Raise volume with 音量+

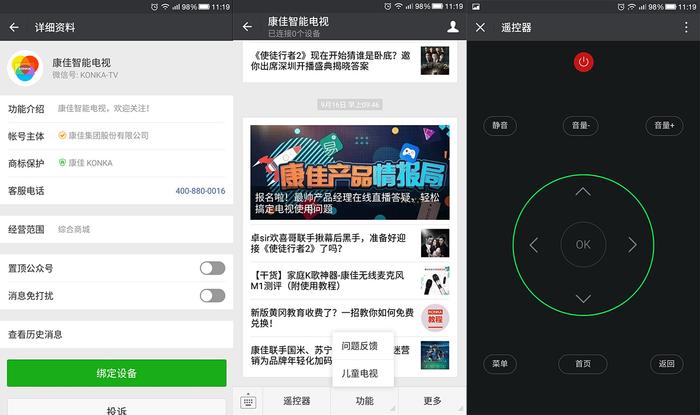[664, 126]
